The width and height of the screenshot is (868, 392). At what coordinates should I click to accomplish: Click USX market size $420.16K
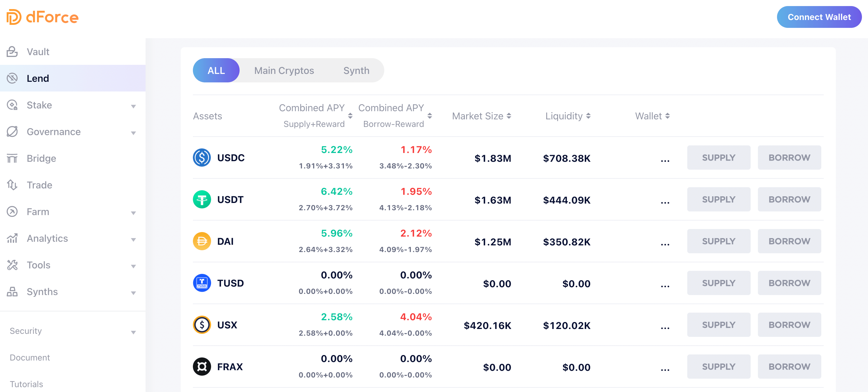coord(487,325)
